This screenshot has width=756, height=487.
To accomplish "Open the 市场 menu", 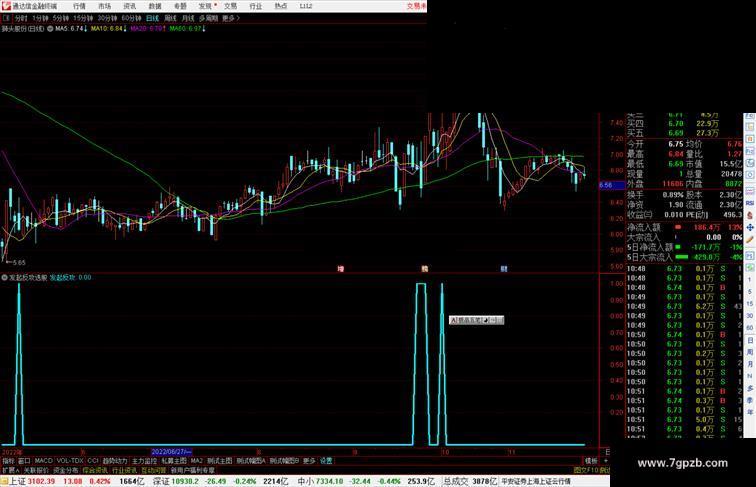I will pos(104,6).
